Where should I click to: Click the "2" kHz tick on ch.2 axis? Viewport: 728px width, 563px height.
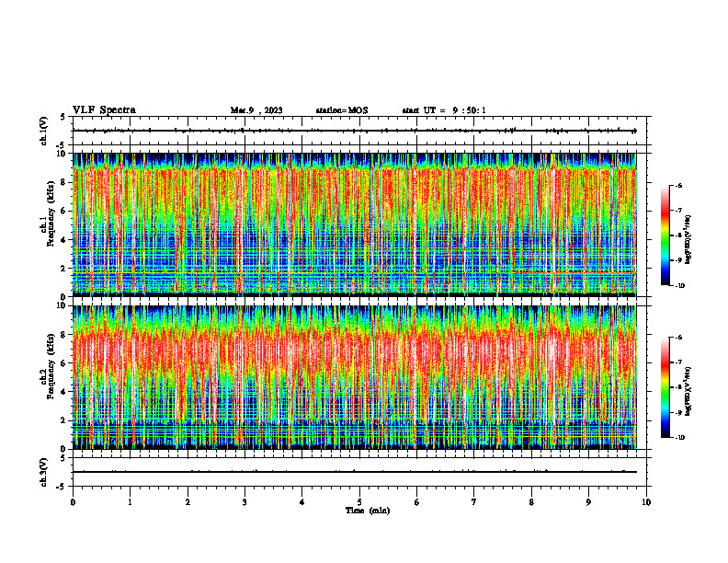(64, 420)
